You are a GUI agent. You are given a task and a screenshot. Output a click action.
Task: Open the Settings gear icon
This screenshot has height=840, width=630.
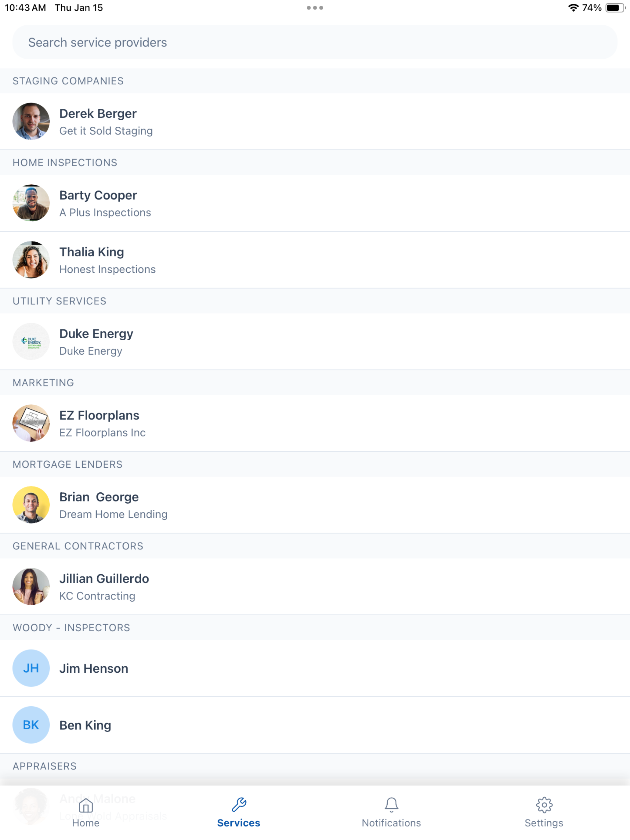544,805
